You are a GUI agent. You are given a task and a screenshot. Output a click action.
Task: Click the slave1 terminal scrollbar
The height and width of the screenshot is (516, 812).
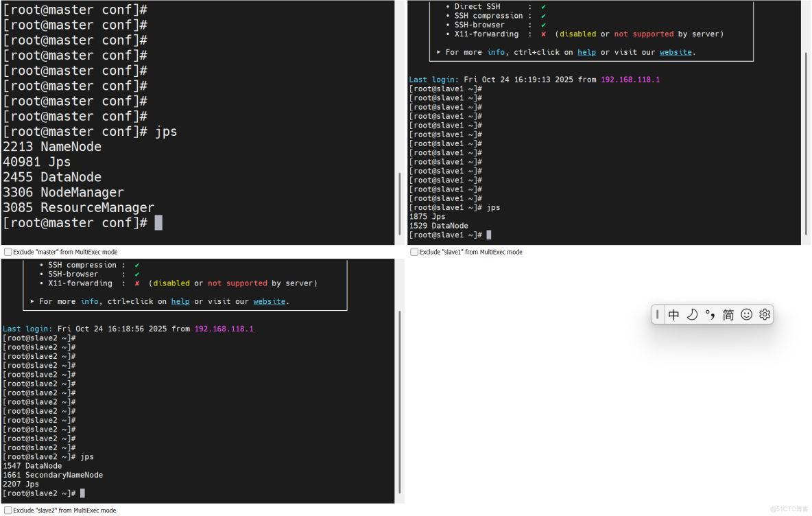click(x=806, y=143)
